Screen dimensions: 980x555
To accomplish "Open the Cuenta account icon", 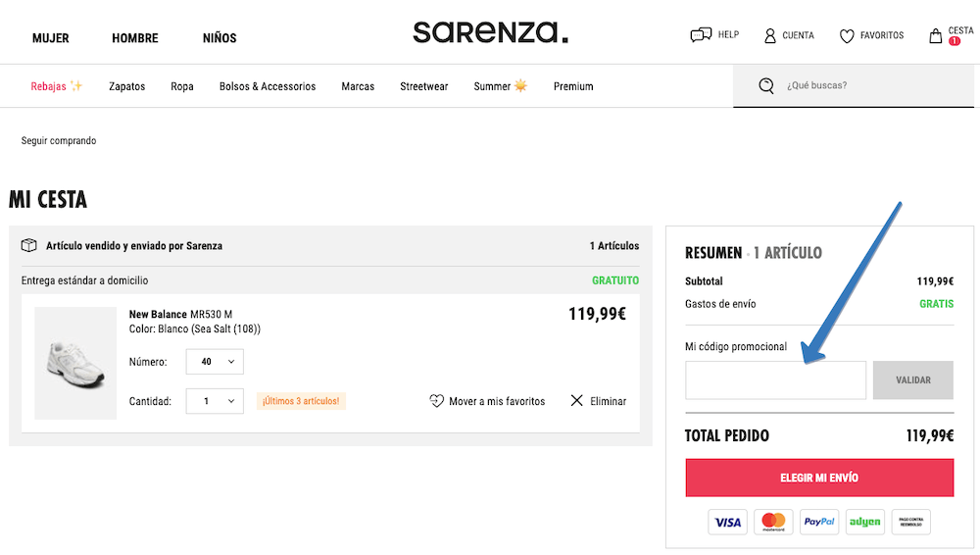I will tap(770, 35).
